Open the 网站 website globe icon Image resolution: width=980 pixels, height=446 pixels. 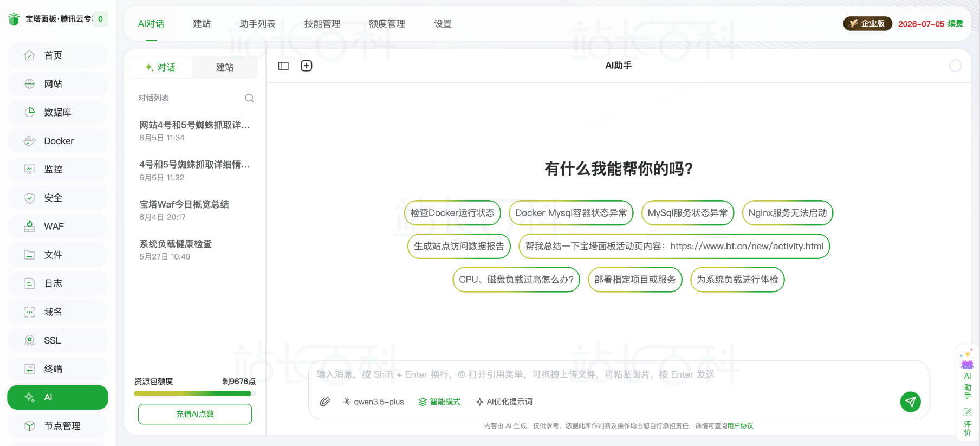click(x=30, y=84)
